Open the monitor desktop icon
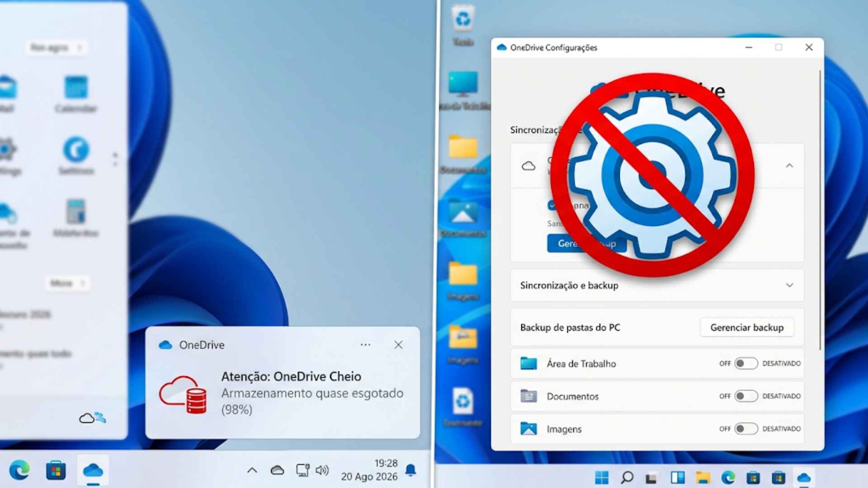The width and height of the screenshot is (868, 488). tap(463, 89)
